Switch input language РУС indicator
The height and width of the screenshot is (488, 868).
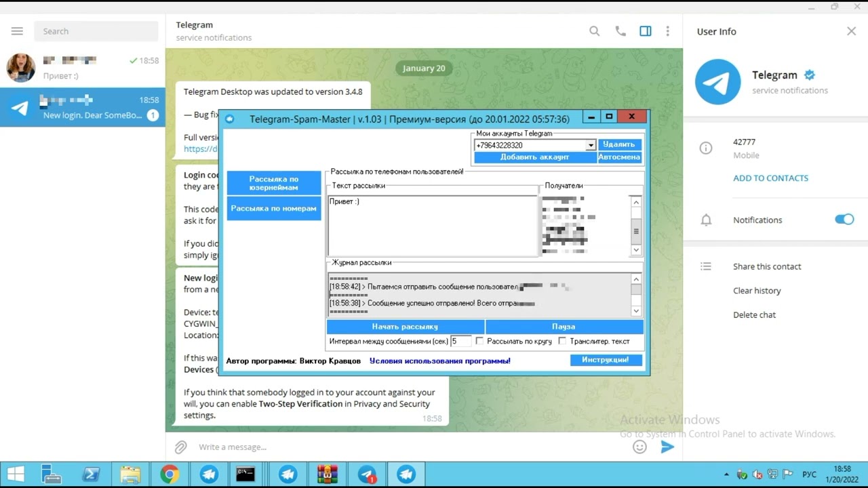coord(809,475)
